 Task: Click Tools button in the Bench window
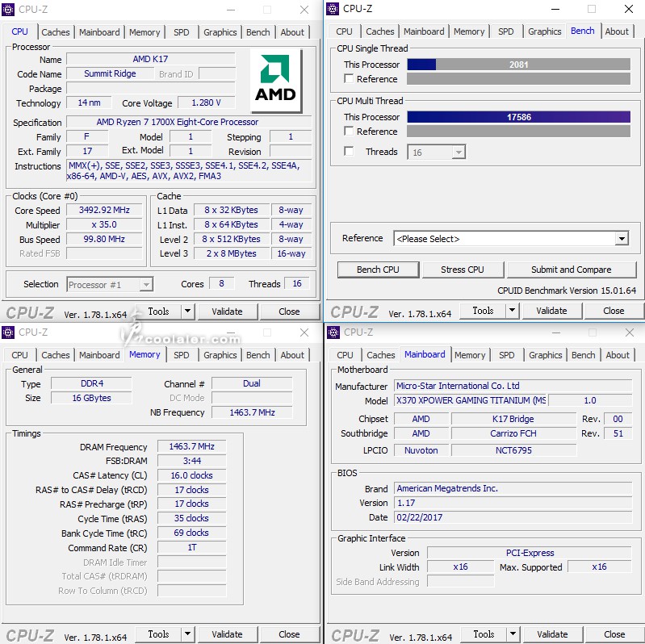pyautogui.click(x=483, y=311)
